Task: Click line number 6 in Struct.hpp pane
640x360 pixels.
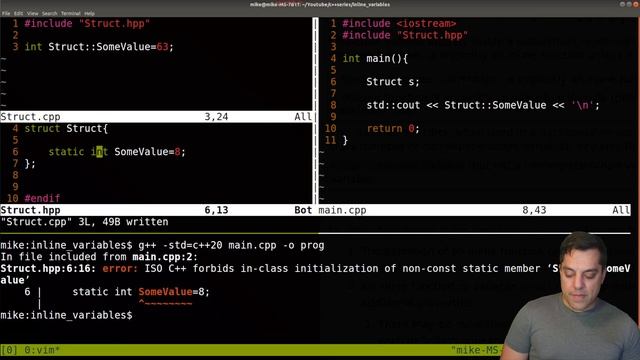Action: click(15, 152)
